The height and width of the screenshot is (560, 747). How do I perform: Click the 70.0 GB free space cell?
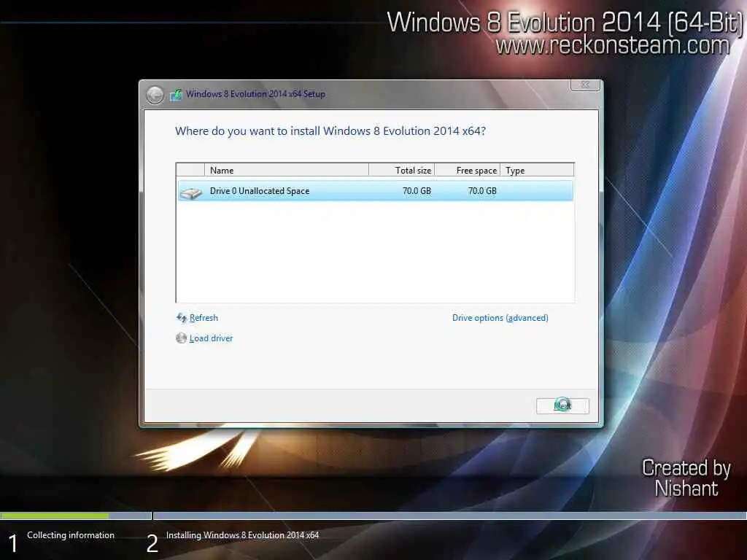pyautogui.click(x=482, y=191)
